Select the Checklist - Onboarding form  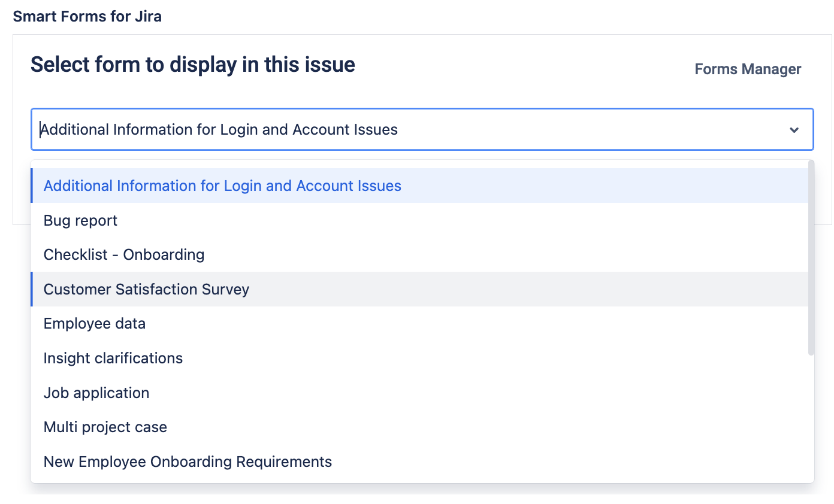pos(124,255)
